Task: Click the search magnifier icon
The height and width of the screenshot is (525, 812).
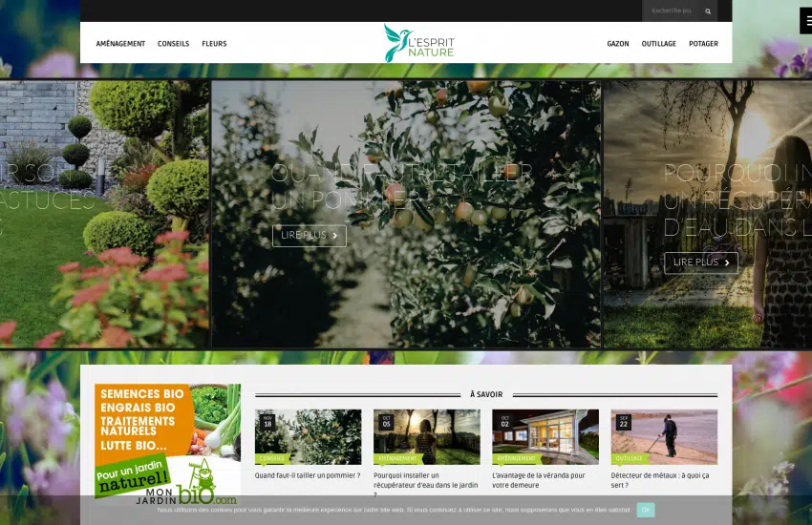Action: point(707,10)
